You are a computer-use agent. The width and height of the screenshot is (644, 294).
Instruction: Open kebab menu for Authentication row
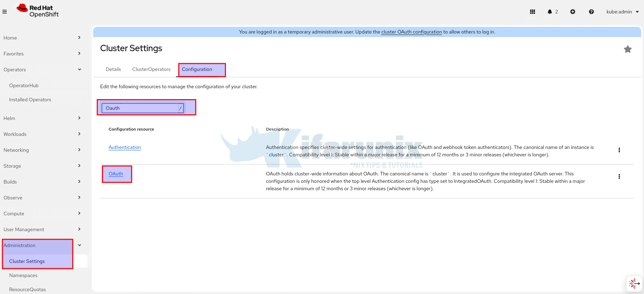point(619,150)
